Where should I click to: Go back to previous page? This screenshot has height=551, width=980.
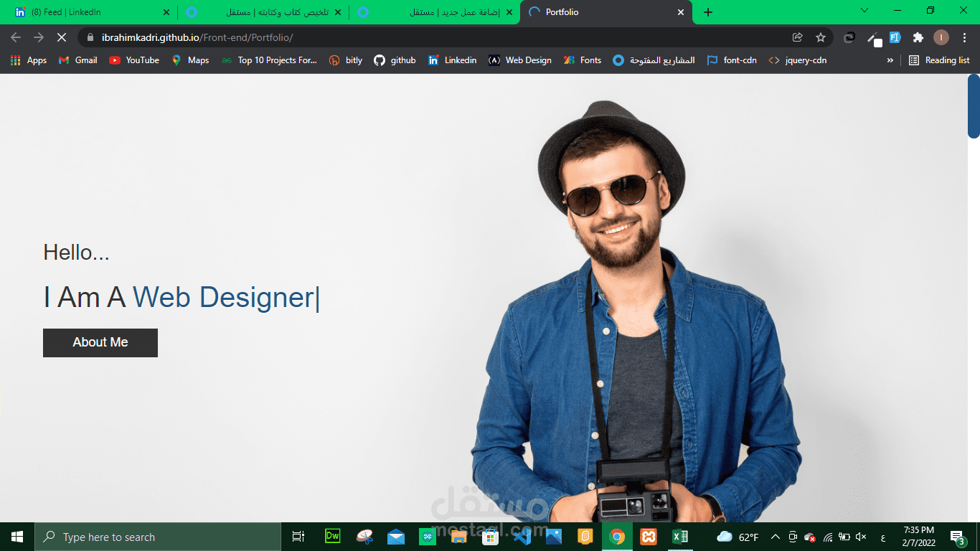[16, 37]
